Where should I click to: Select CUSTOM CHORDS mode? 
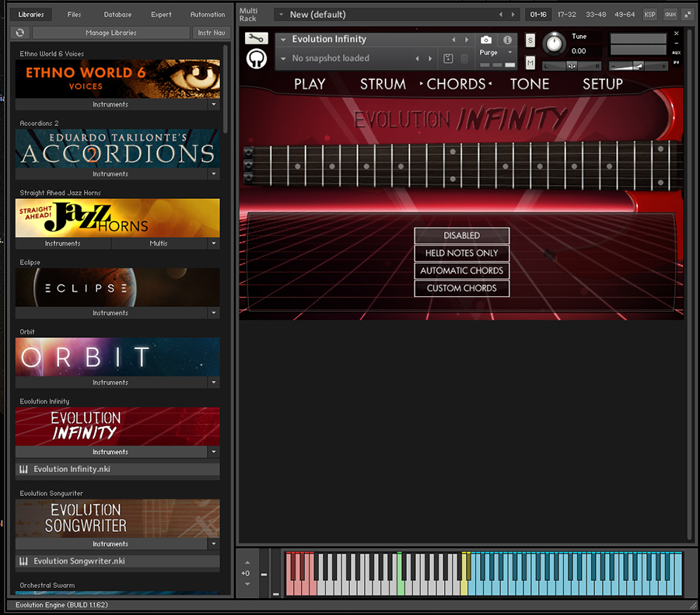(x=461, y=288)
